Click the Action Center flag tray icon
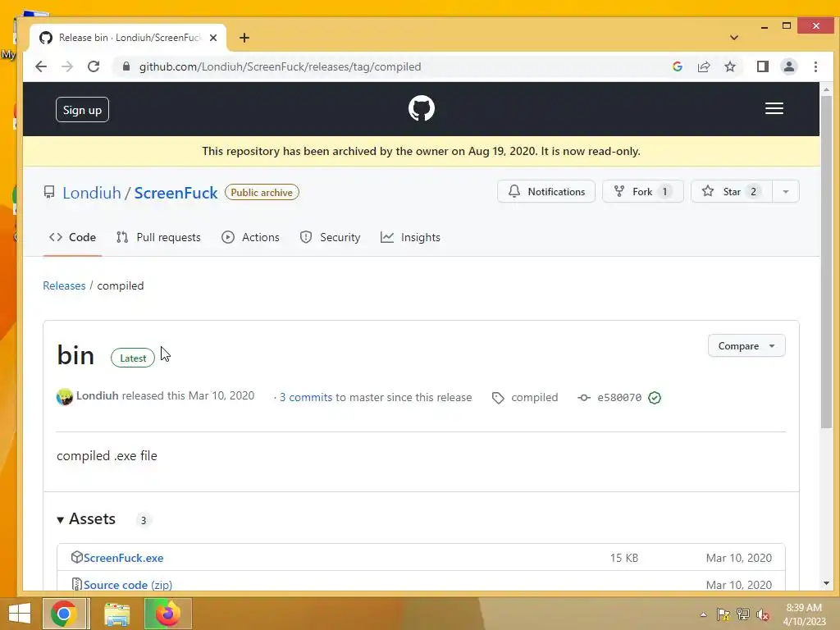 pos(724,614)
